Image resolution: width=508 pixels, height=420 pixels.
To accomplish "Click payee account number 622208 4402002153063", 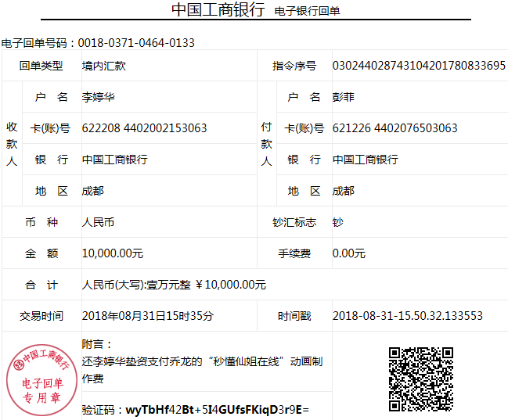I will (x=144, y=128).
